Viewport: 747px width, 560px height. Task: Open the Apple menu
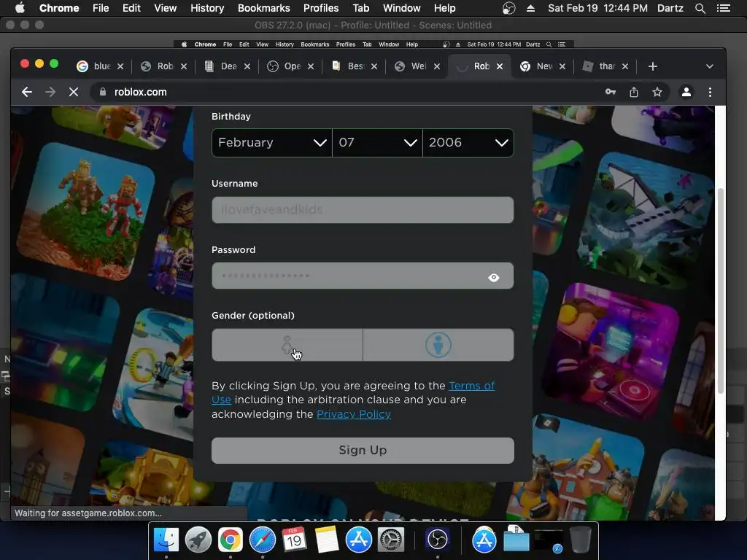pyautogui.click(x=20, y=8)
